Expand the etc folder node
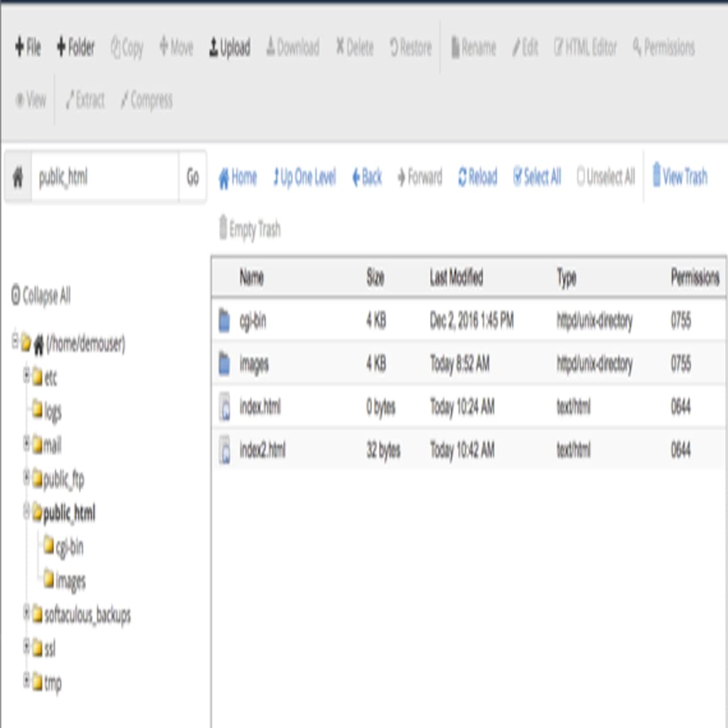Viewport: 728px width, 728px height. point(26,374)
